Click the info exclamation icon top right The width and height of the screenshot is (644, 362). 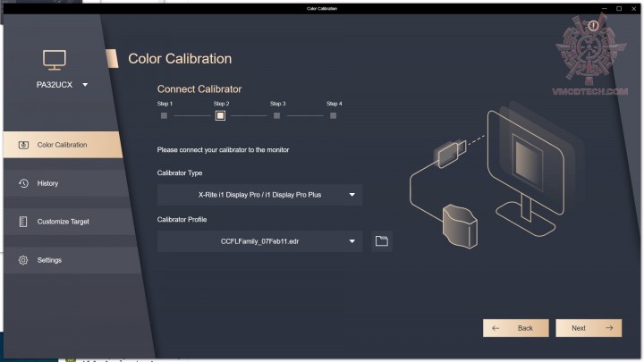tap(593, 25)
